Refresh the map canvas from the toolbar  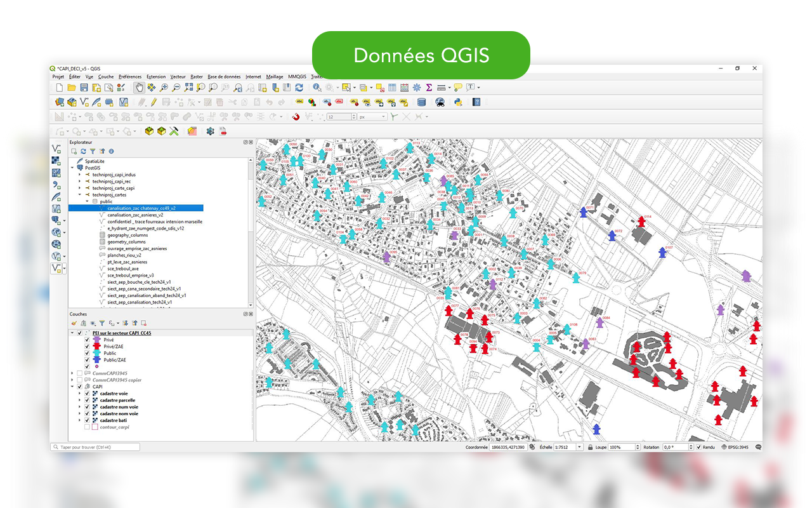click(298, 88)
